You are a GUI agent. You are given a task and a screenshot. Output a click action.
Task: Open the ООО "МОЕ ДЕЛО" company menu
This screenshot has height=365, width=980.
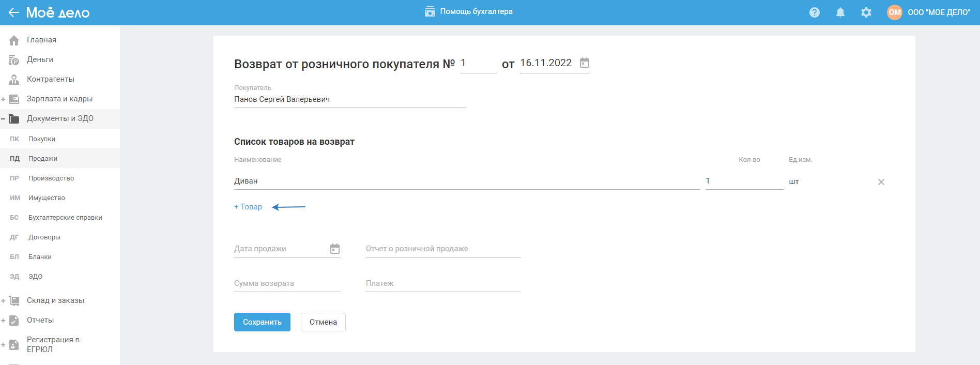[939, 12]
